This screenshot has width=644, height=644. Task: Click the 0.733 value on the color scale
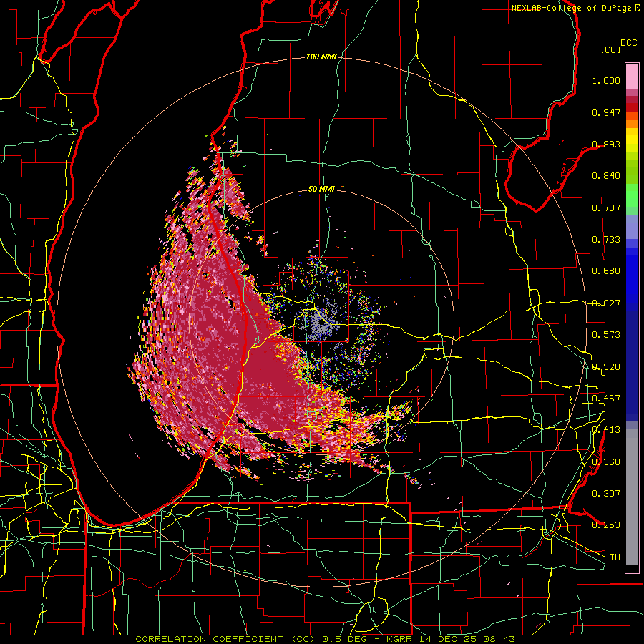(x=606, y=240)
